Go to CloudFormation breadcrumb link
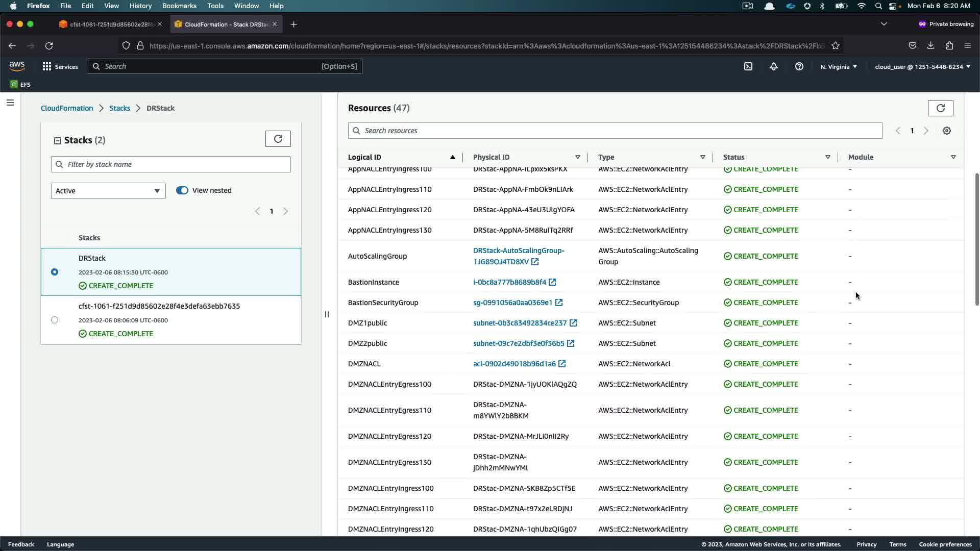The height and width of the screenshot is (551, 980). pyautogui.click(x=67, y=108)
